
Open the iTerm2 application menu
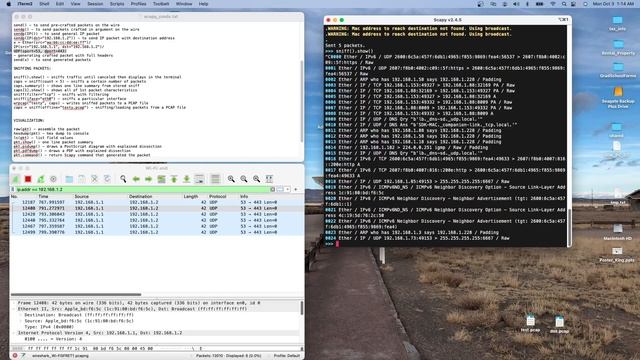click(x=25, y=4)
